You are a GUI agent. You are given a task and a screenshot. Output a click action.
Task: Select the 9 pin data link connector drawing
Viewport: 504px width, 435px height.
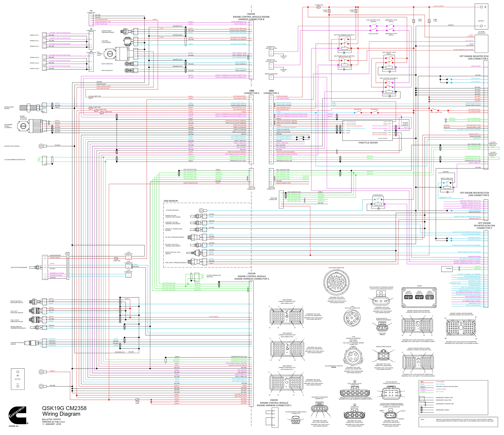click(352, 318)
